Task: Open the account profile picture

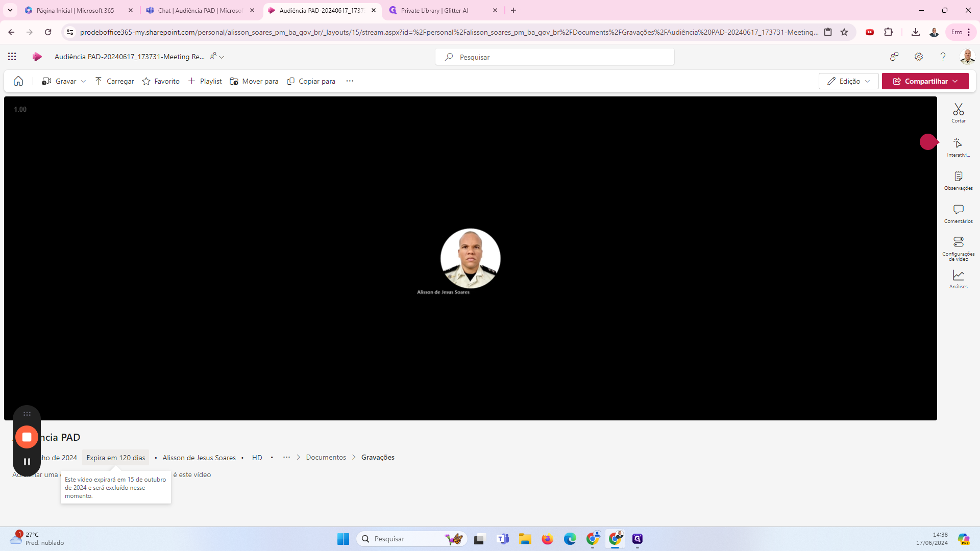Action: (x=967, y=57)
